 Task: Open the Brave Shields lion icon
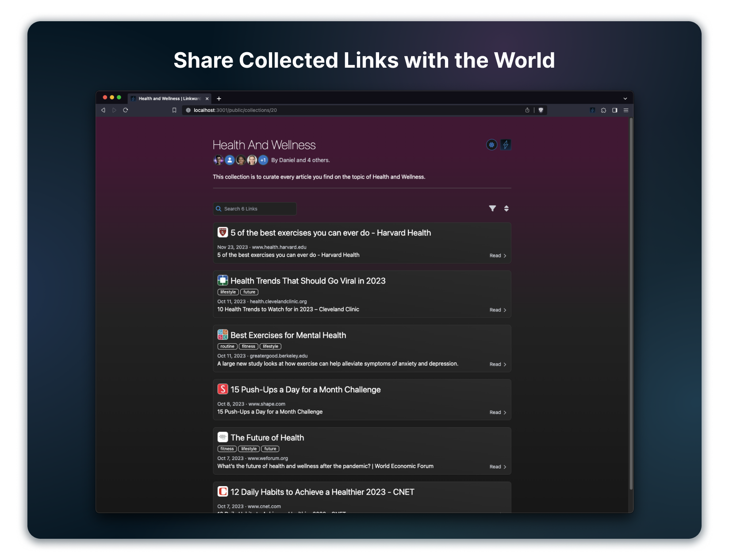[x=541, y=110]
